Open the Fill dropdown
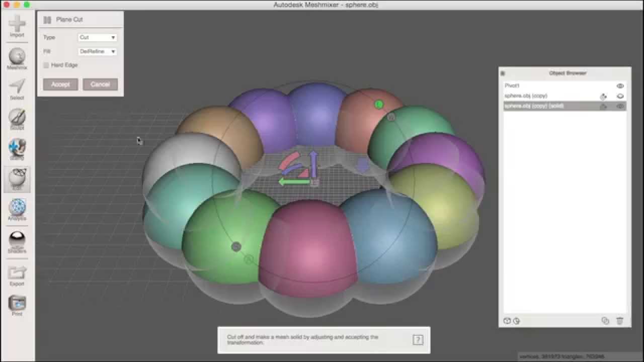This screenshot has width=644, height=362. point(98,51)
